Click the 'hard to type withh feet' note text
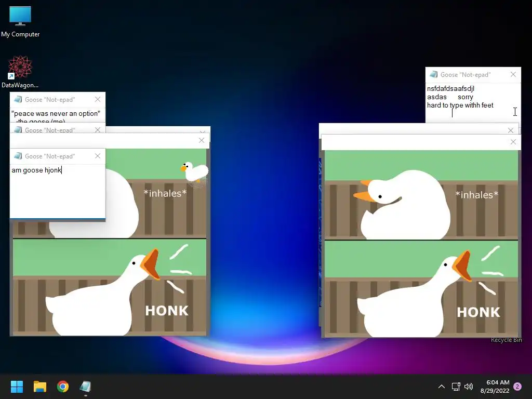This screenshot has width=532, height=399. [x=460, y=105]
